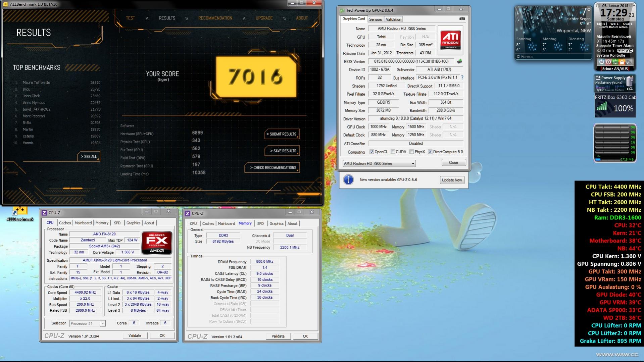The image size is (644, 362).
Task: Click the yellow 7016 score panel
Action: tap(256, 77)
